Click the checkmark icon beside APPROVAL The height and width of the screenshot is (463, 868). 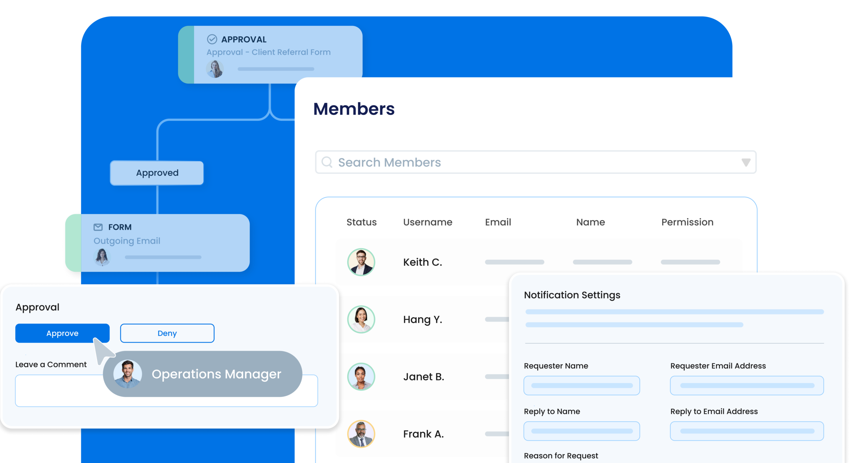point(212,39)
